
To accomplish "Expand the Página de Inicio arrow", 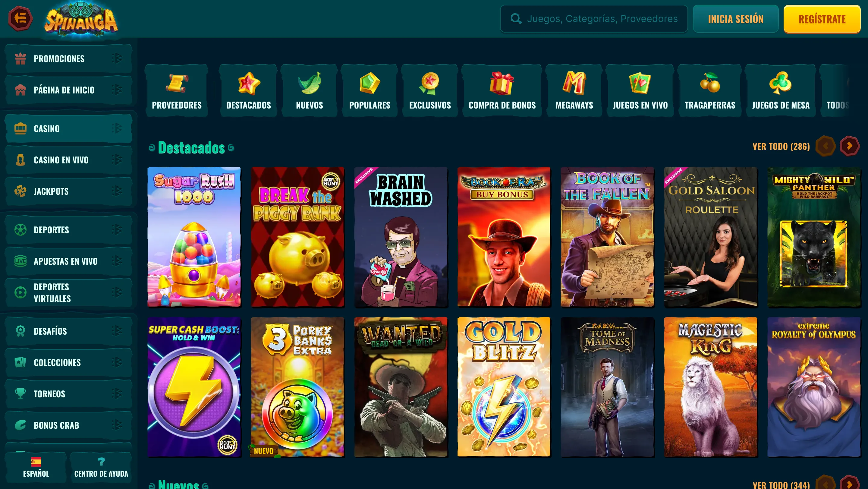I will tap(117, 90).
